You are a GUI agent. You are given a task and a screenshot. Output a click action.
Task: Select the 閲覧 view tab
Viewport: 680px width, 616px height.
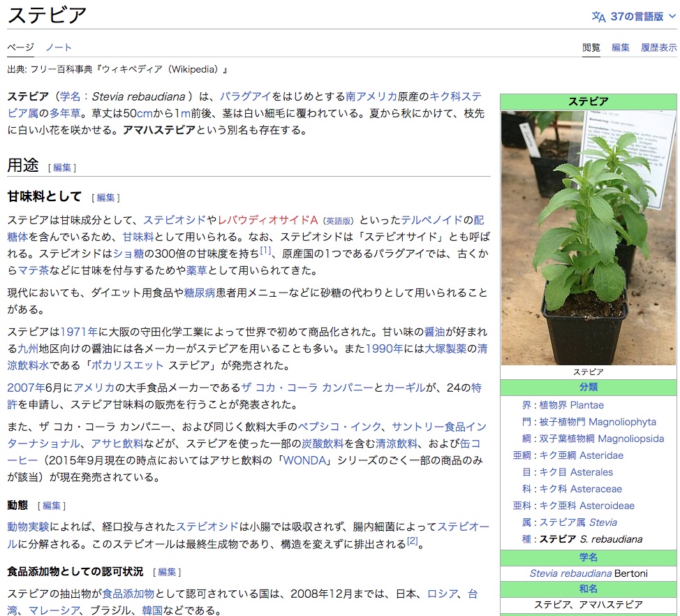[x=591, y=47]
